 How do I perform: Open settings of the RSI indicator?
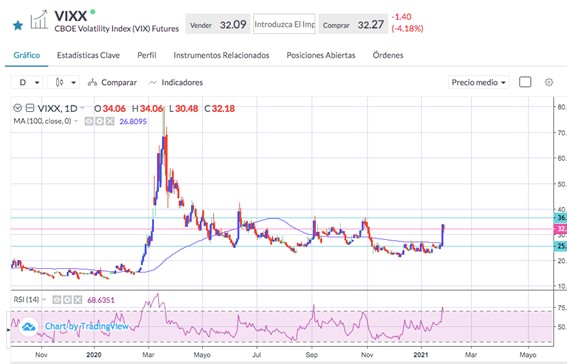pos(67,300)
